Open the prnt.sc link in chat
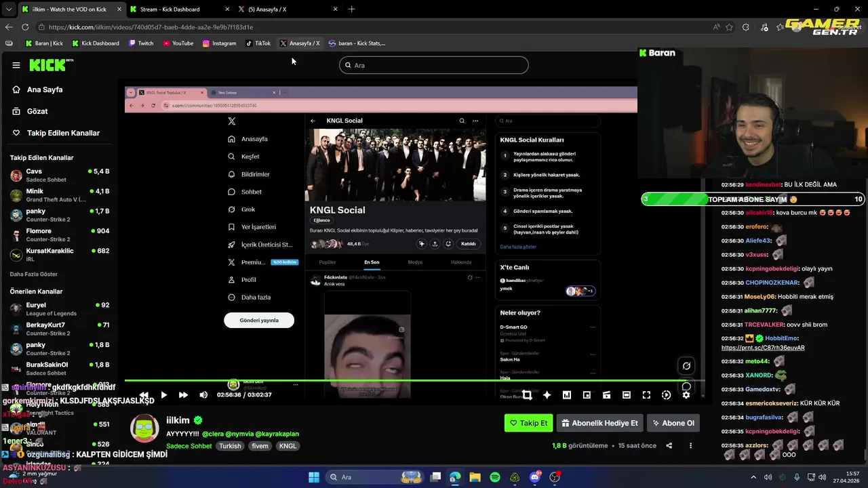This screenshot has height=488, width=868. pos(763,348)
